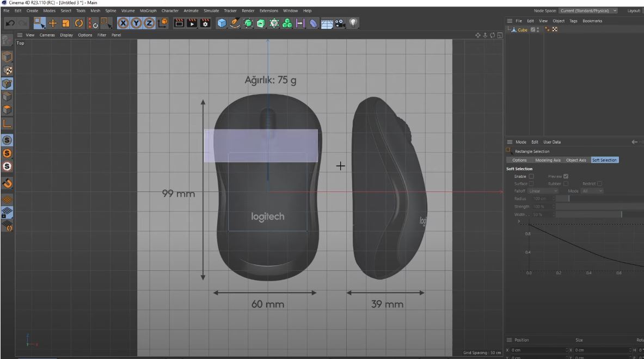Image resolution: width=644 pixels, height=359 pixels.
Task: Open the Extrude generator icon
Action: (261, 23)
